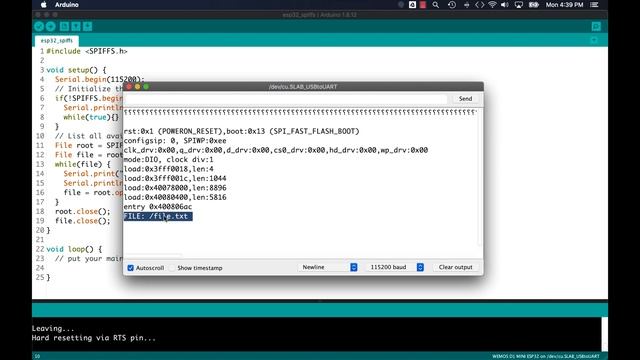Open the 115200 baud rate dropdown
640x360 pixels.
(394, 267)
